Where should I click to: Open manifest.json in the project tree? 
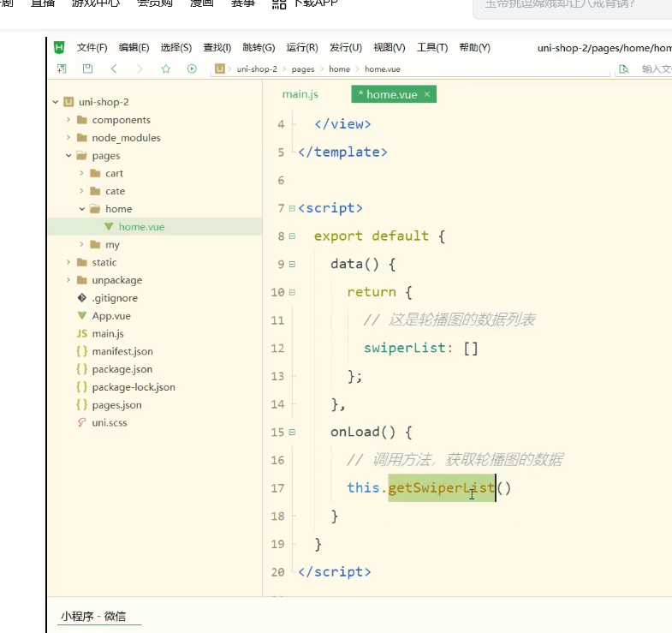coord(122,351)
